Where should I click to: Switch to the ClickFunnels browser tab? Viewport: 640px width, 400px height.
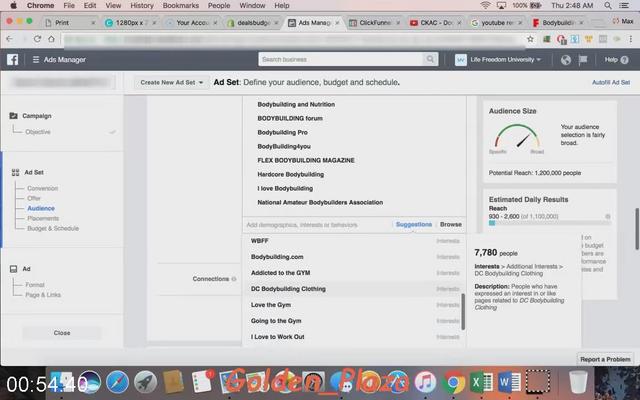374,23
